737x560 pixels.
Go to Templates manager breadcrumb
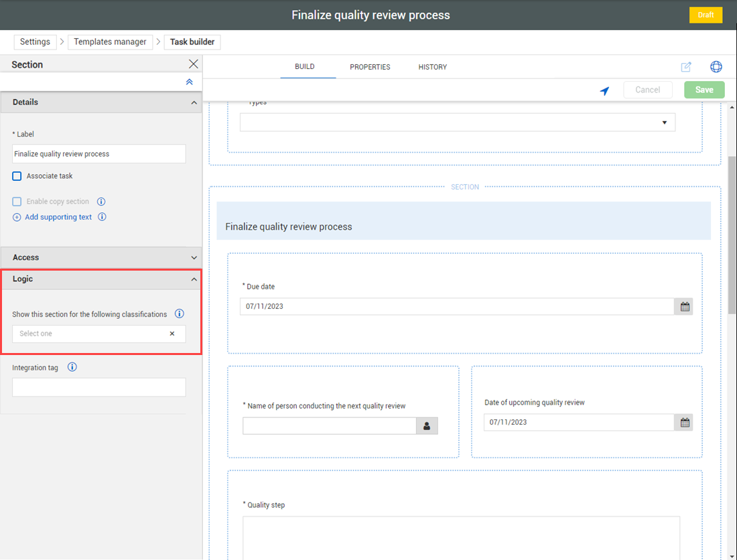110,42
